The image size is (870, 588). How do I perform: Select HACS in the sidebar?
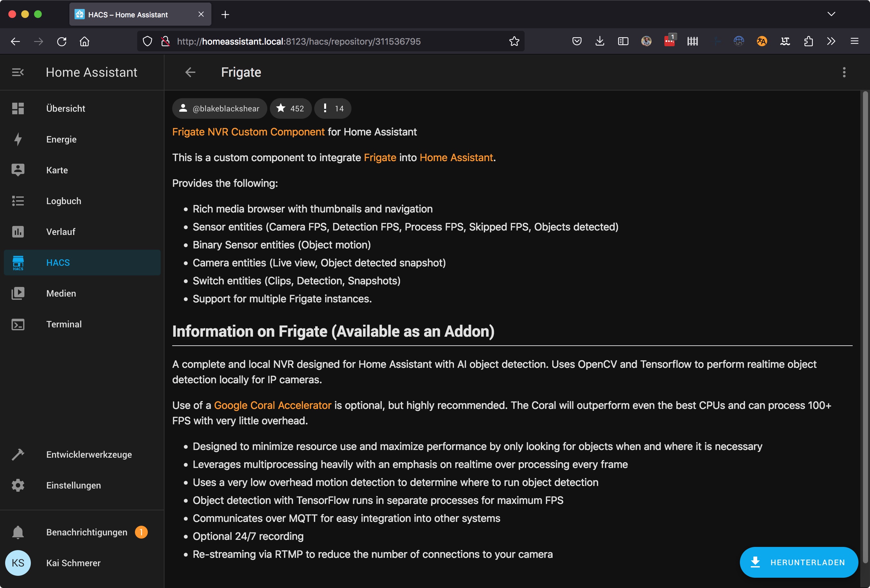(58, 263)
